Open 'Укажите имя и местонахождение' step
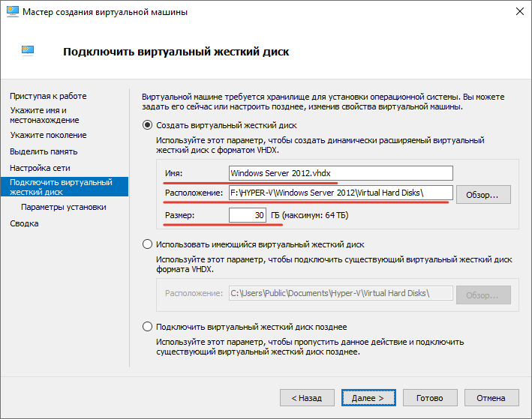532x419 pixels. click(44, 115)
